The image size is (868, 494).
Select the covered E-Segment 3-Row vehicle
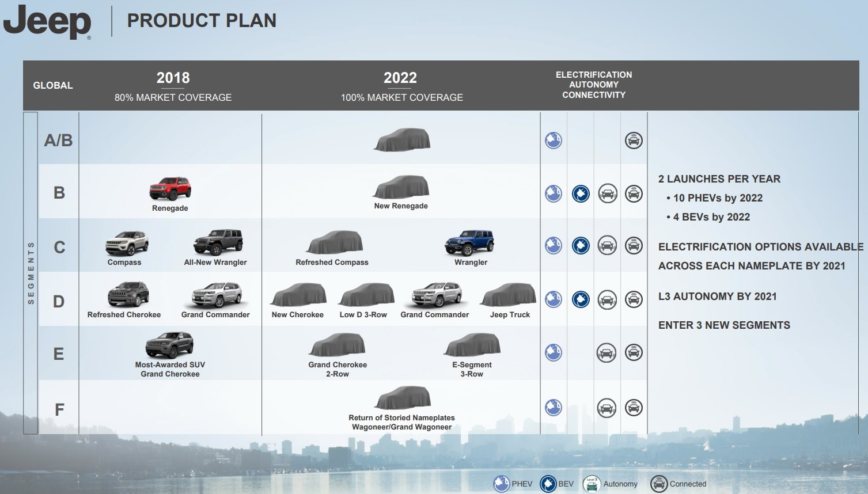[x=472, y=345]
